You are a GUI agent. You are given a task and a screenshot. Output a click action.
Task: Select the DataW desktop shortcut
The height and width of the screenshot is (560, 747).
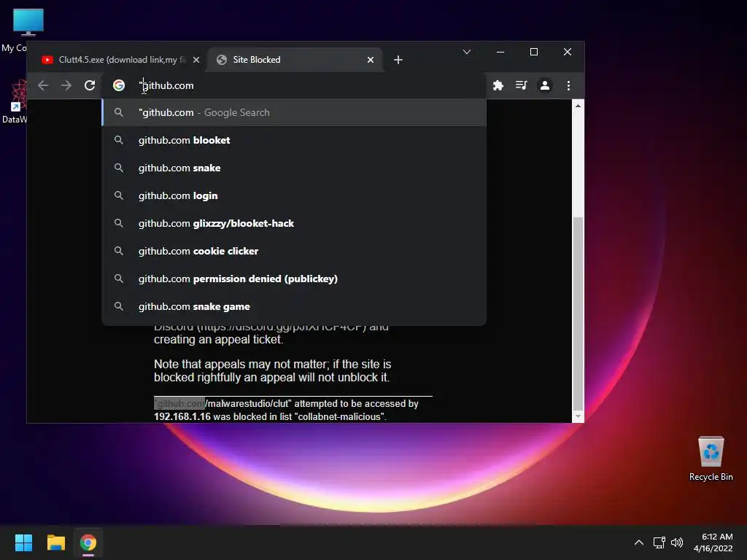click(15, 101)
